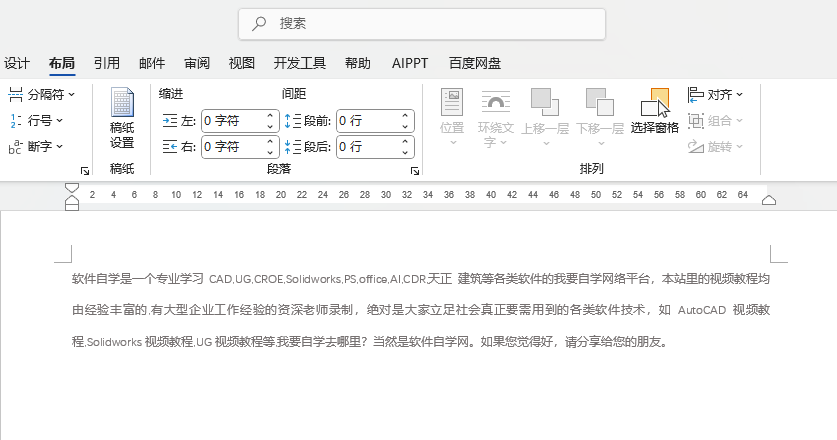
Task: Open the 邮件 mailings tab
Action: [152, 63]
